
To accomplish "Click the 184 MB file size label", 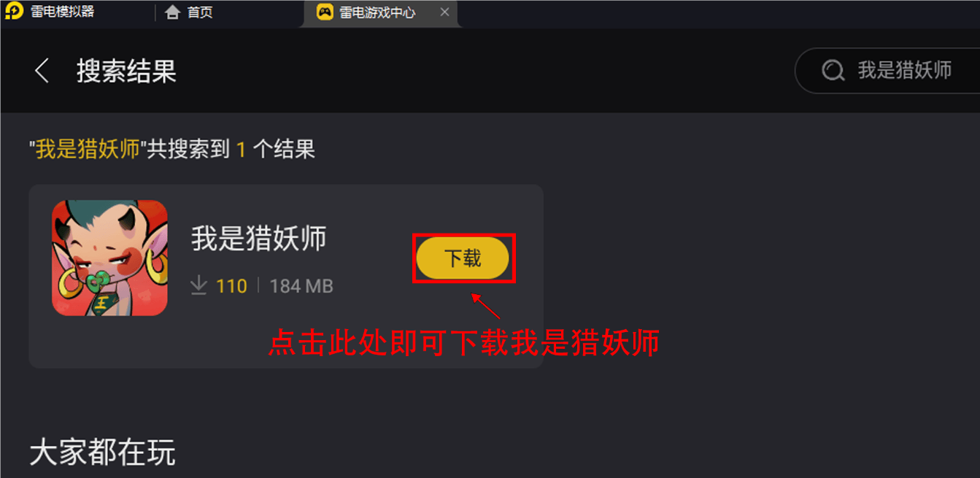I will tap(301, 286).
